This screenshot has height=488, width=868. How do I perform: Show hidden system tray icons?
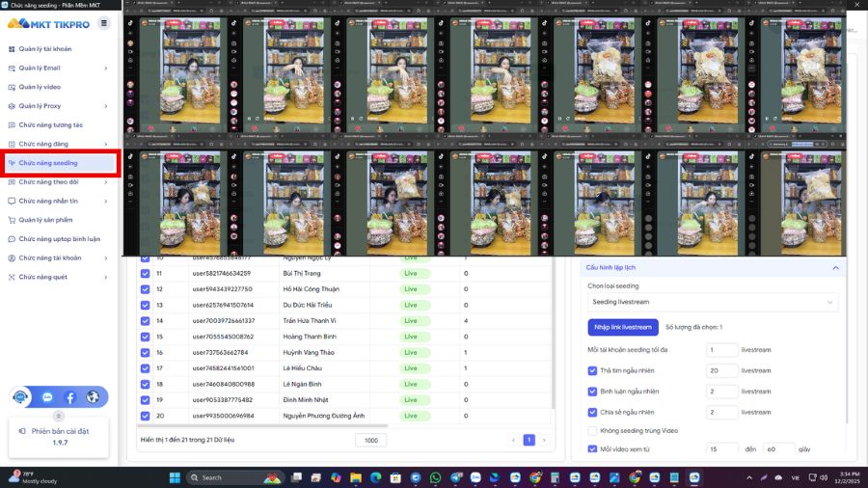click(749, 477)
